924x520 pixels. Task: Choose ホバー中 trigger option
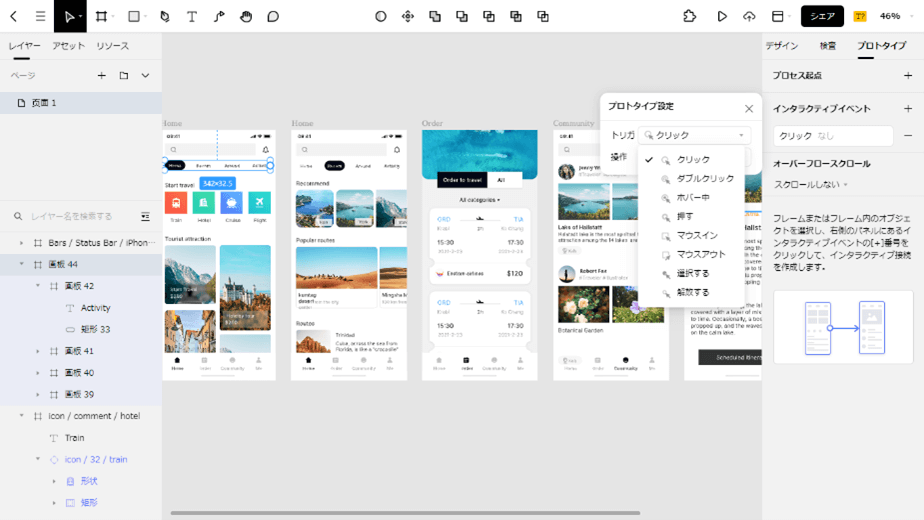tap(690, 198)
